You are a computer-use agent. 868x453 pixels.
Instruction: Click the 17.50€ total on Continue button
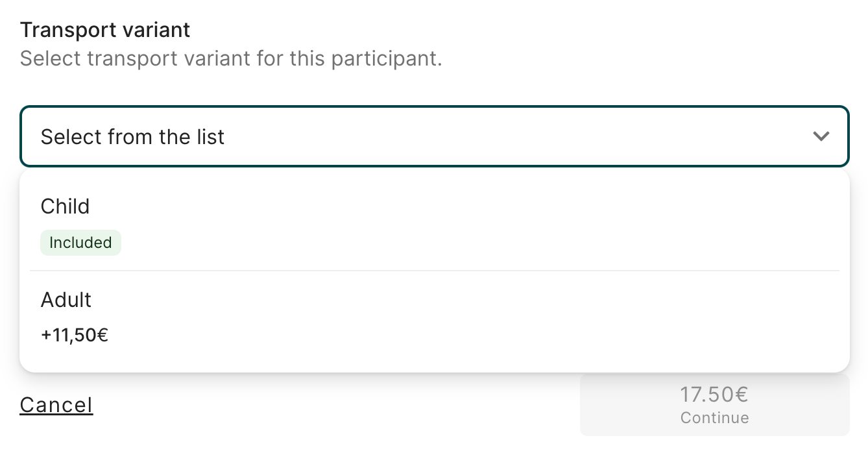pos(714,394)
